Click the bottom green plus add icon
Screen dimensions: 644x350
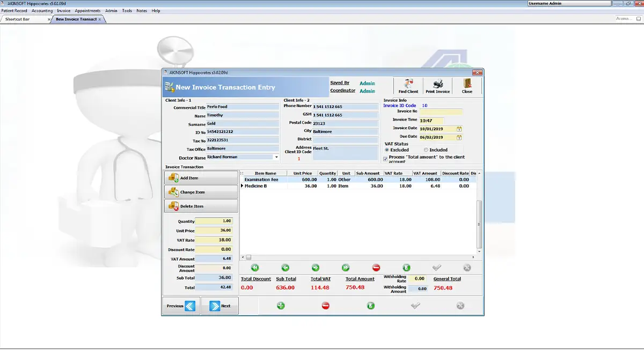tap(281, 306)
